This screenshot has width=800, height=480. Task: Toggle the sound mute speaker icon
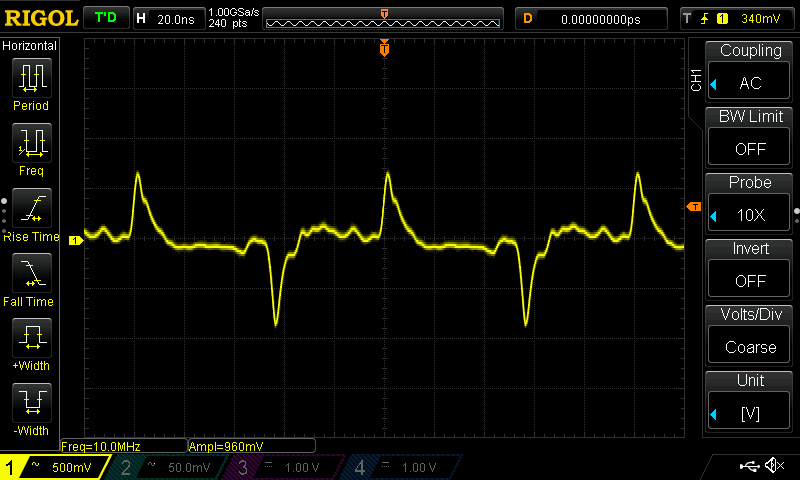[x=775, y=465]
